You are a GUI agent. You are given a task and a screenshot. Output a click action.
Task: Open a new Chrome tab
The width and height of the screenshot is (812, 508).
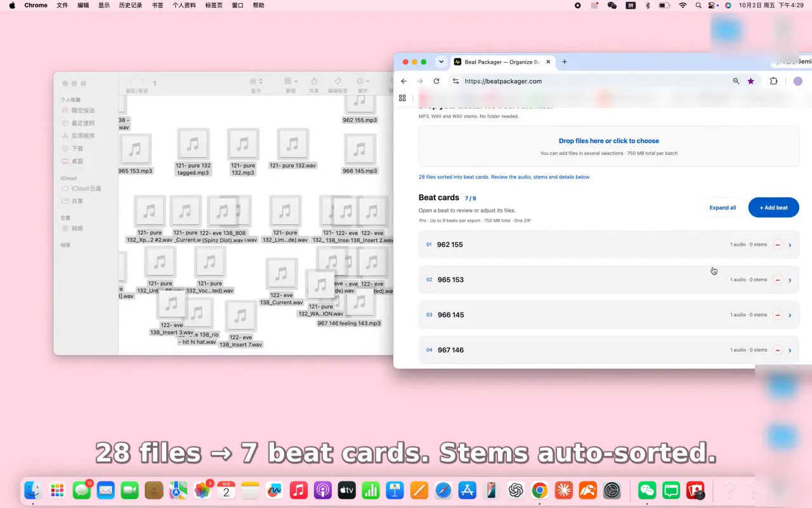pyautogui.click(x=565, y=62)
